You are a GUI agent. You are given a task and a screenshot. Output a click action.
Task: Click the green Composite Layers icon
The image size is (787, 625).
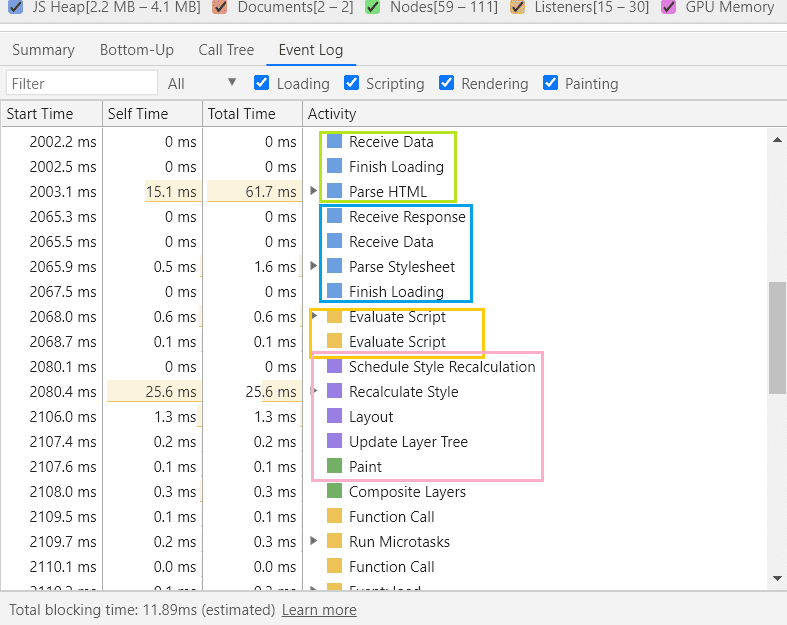pyautogui.click(x=334, y=492)
